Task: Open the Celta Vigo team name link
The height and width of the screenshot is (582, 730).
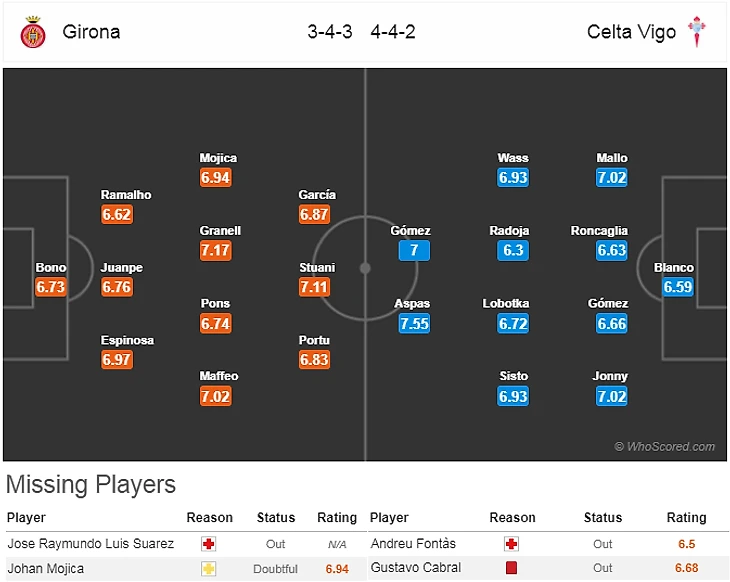Action: point(631,32)
